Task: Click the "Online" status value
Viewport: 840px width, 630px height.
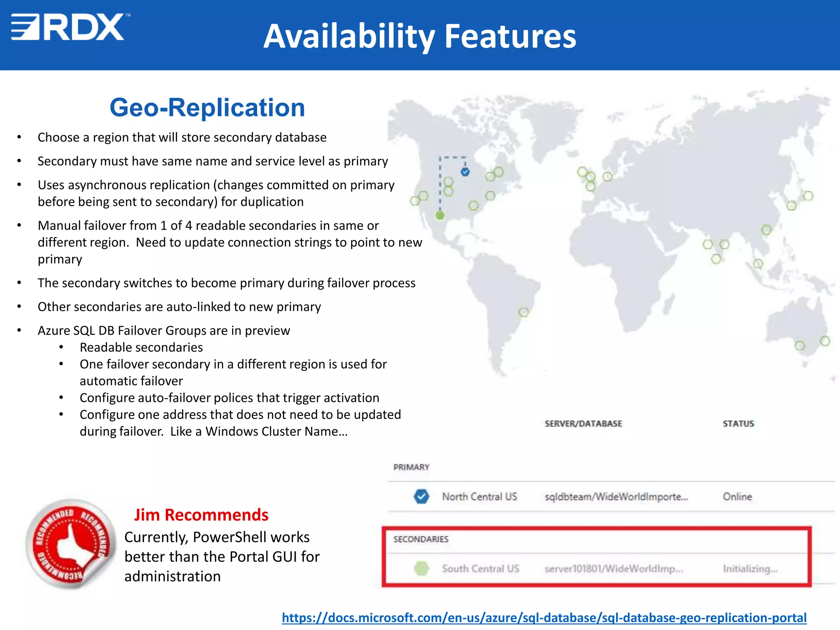Action: [737, 497]
